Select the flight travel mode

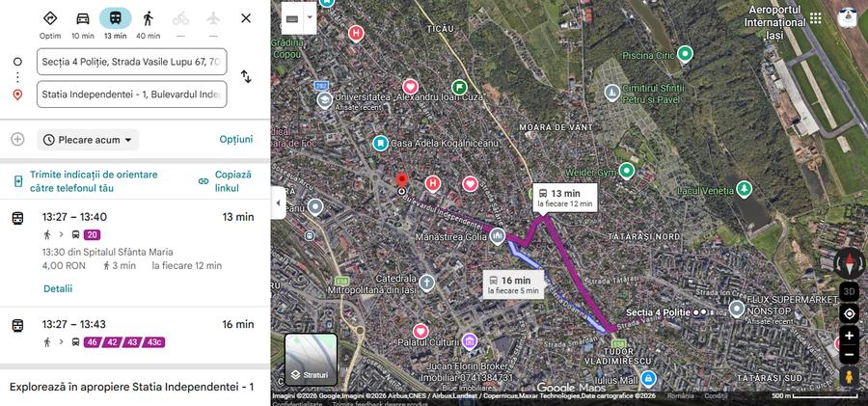click(x=213, y=24)
